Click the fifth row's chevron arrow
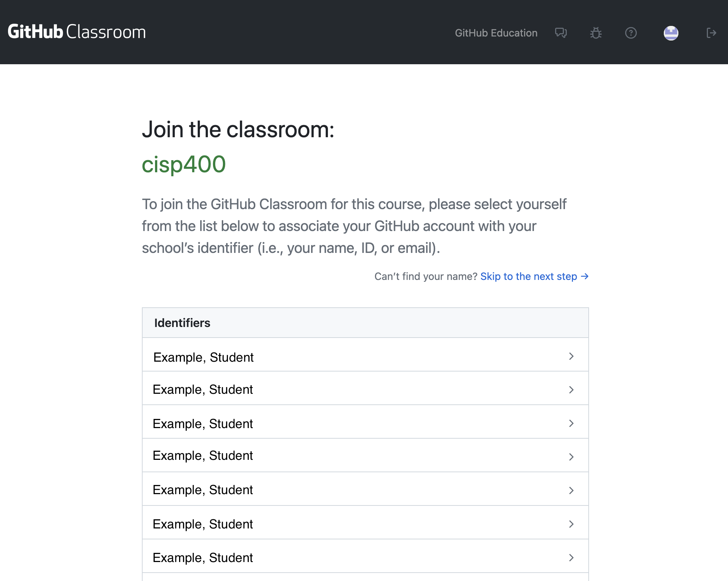The width and height of the screenshot is (728, 581). click(x=571, y=490)
